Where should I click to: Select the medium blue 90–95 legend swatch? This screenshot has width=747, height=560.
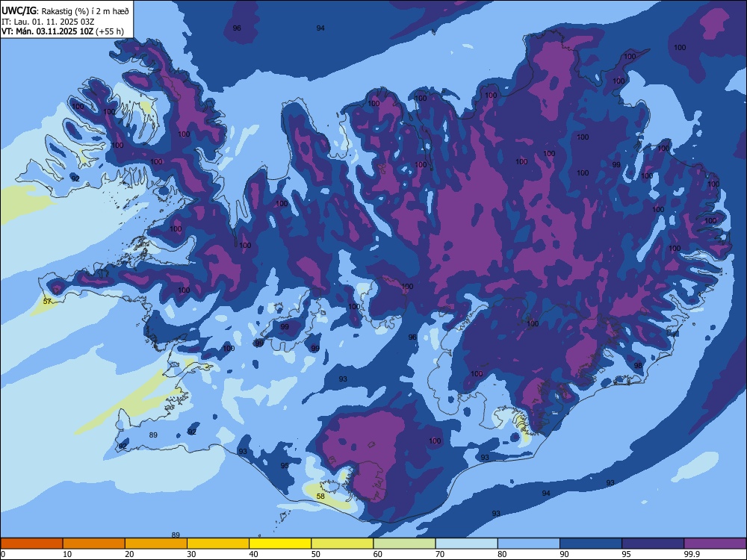coord(591,544)
